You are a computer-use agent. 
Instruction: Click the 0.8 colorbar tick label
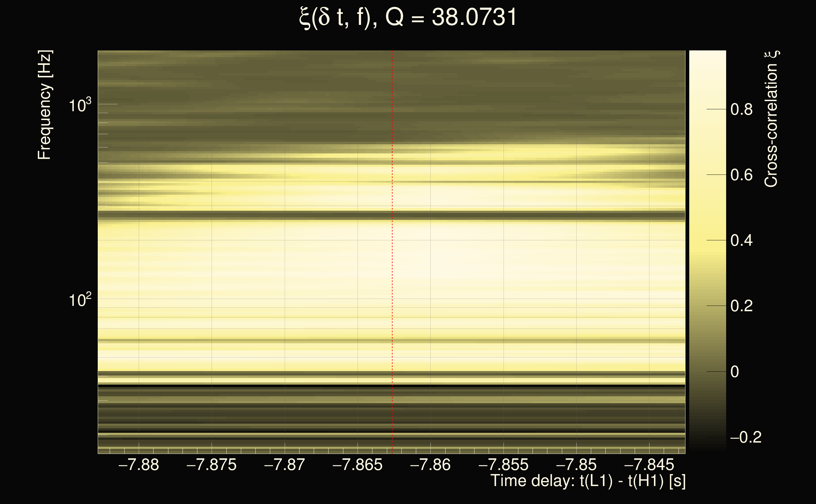pyautogui.click(x=741, y=109)
